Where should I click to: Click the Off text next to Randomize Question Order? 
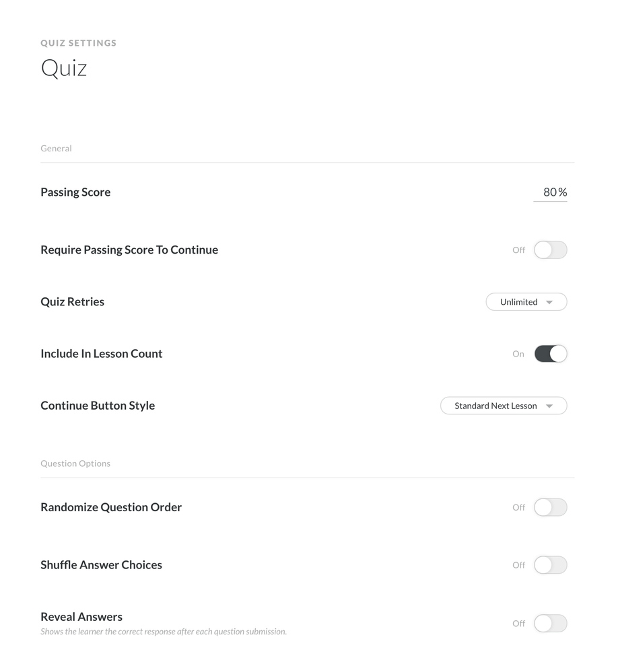point(518,507)
